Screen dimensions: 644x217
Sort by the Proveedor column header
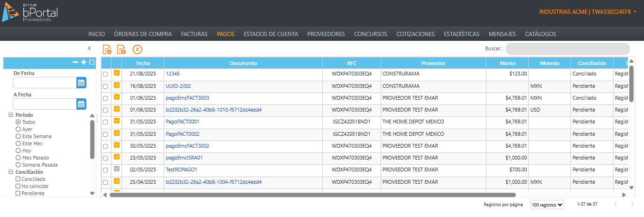click(433, 63)
